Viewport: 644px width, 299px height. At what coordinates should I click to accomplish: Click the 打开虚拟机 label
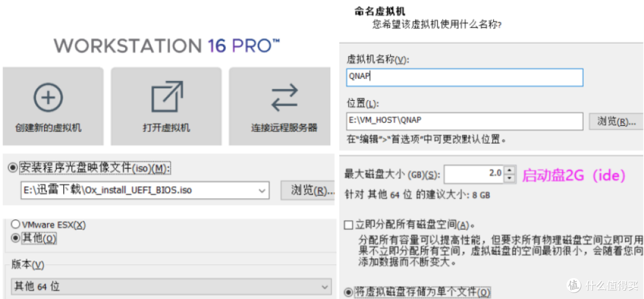coord(166,128)
